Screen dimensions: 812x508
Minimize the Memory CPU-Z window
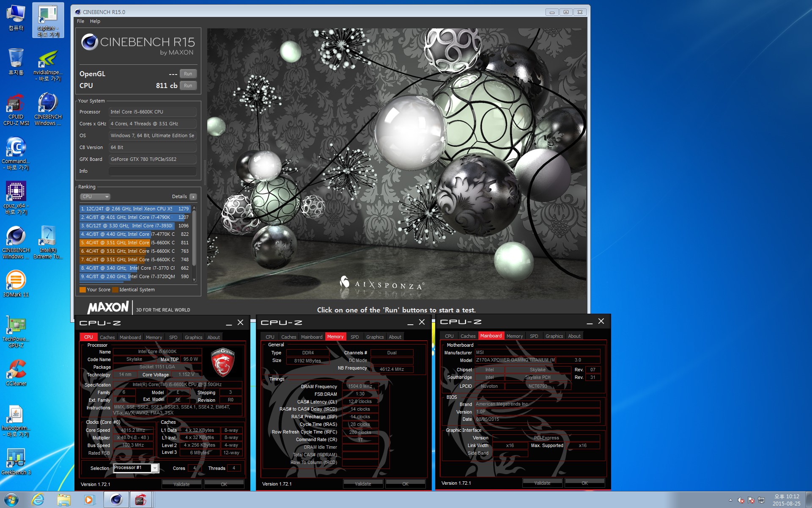pyautogui.click(x=410, y=323)
